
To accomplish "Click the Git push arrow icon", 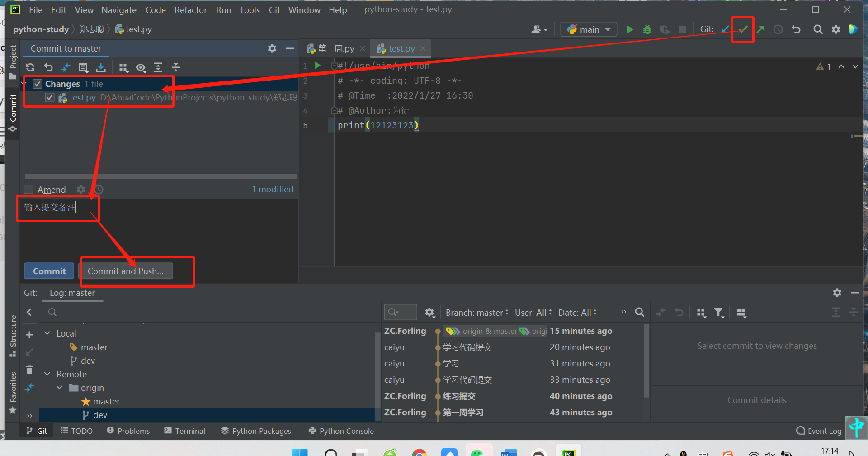I will point(760,29).
